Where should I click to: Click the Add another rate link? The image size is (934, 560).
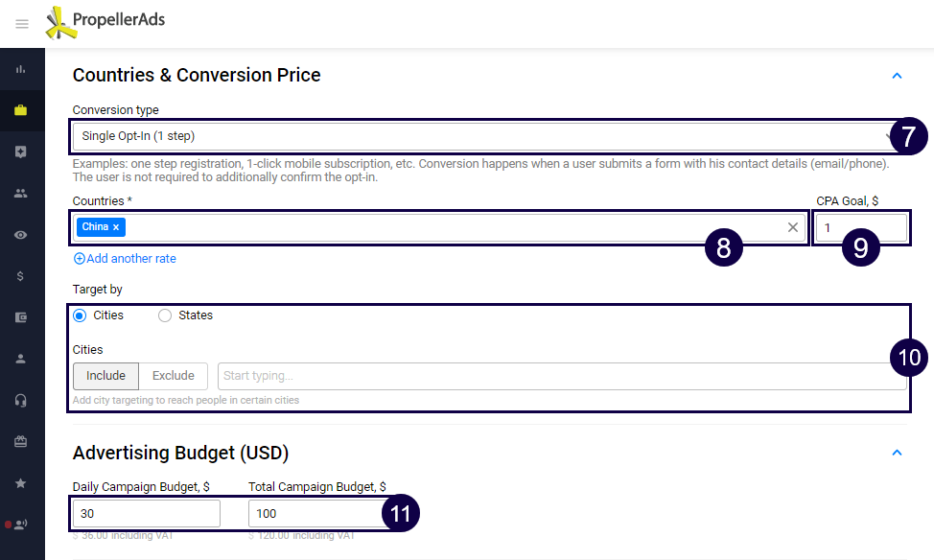click(125, 259)
